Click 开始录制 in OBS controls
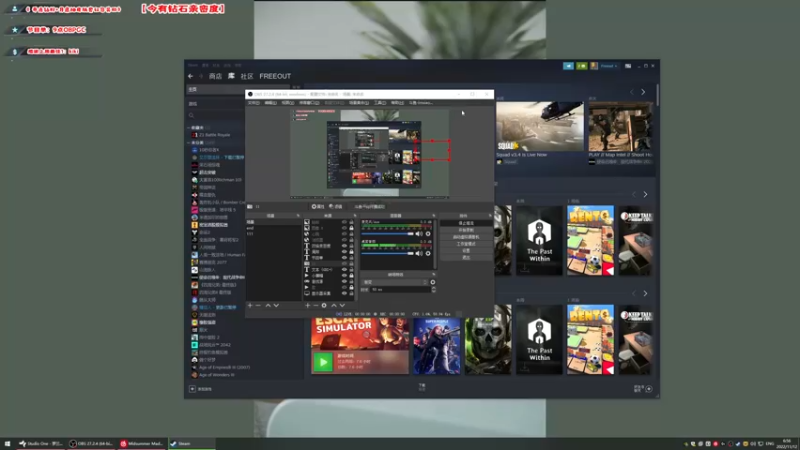This screenshot has width=800, height=450. (466, 230)
